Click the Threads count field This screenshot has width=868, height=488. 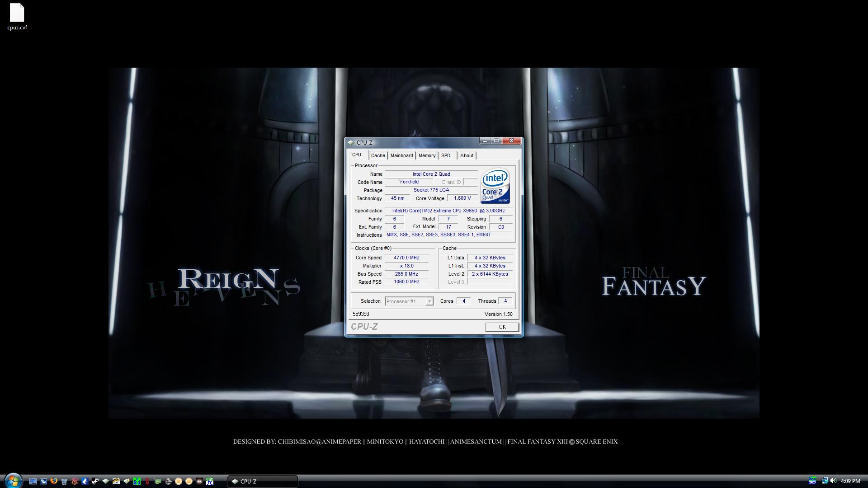click(x=505, y=301)
